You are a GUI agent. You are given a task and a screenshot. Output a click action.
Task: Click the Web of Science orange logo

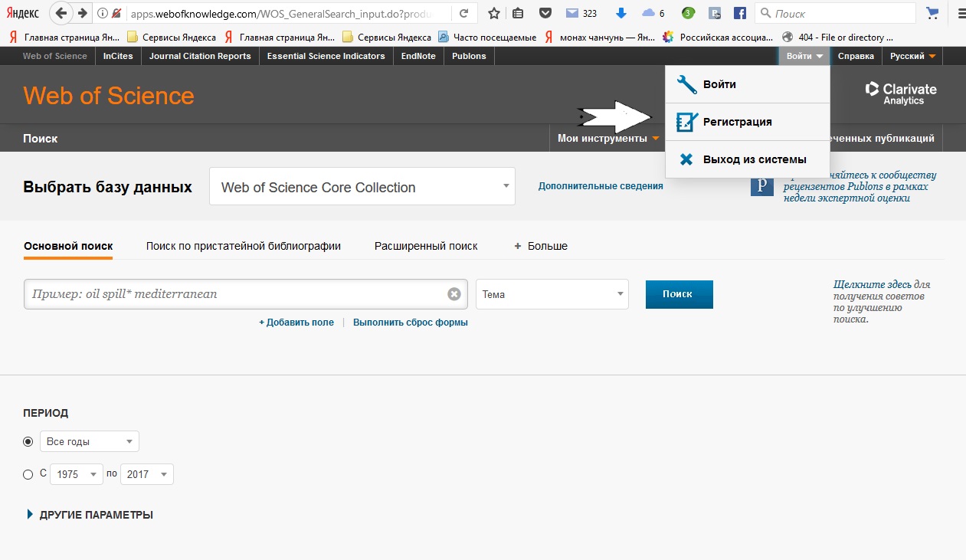tap(109, 96)
